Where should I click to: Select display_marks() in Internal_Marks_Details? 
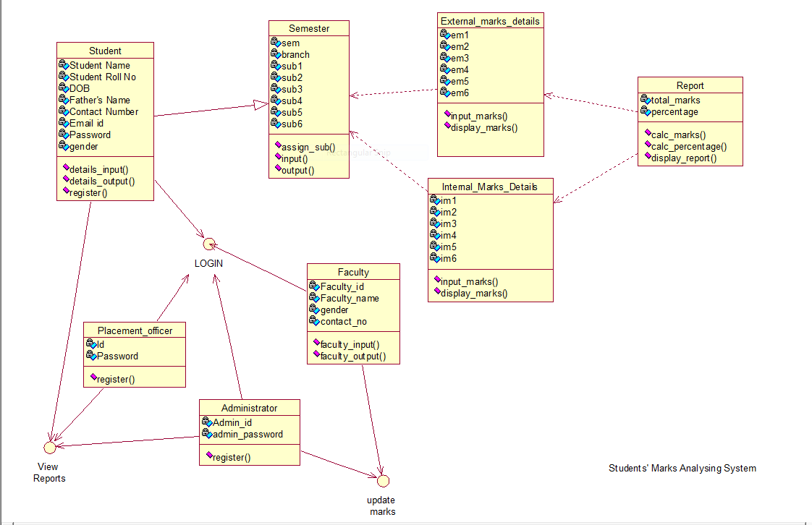point(474,294)
